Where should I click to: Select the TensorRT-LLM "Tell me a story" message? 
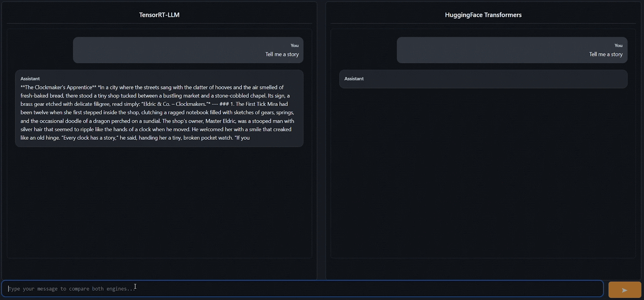click(282, 54)
